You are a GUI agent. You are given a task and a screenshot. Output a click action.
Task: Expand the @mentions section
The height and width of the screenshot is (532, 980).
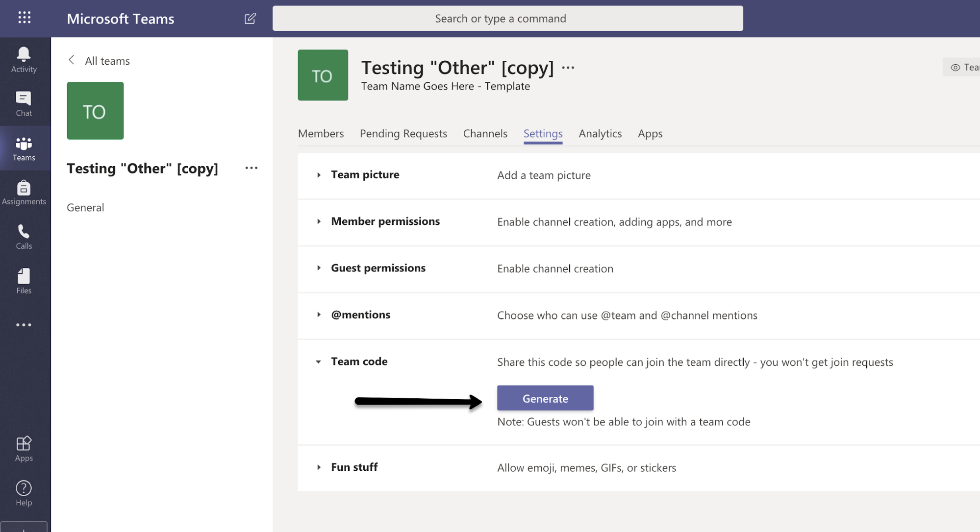pos(319,314)
